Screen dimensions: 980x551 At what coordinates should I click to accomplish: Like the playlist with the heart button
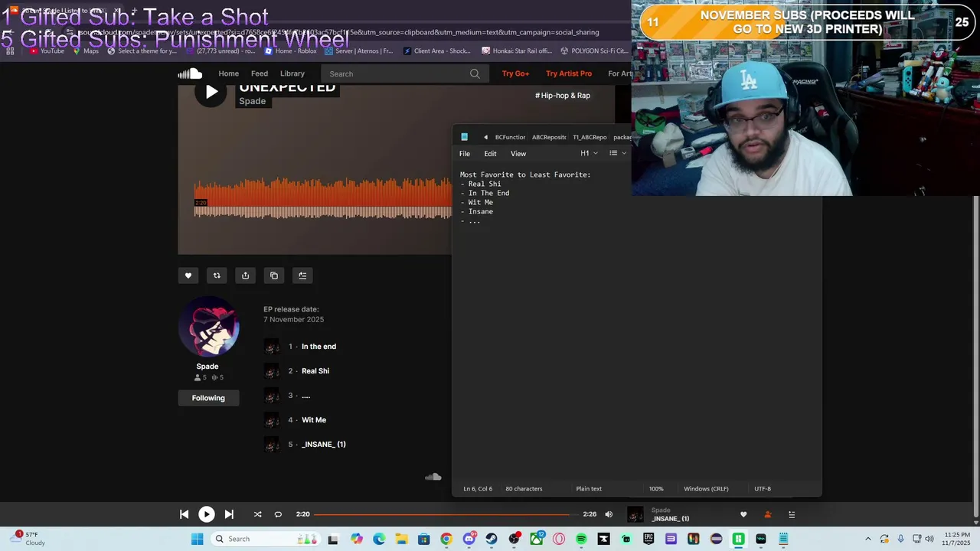point(188,275)
